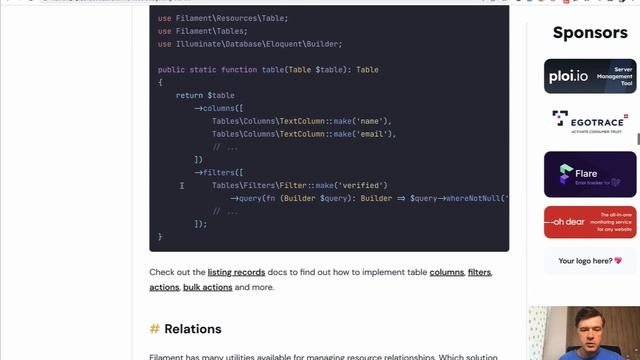The width and height of the screenshot is (640, 360).
Task: Click the Relations section heading
Action: 193,329
